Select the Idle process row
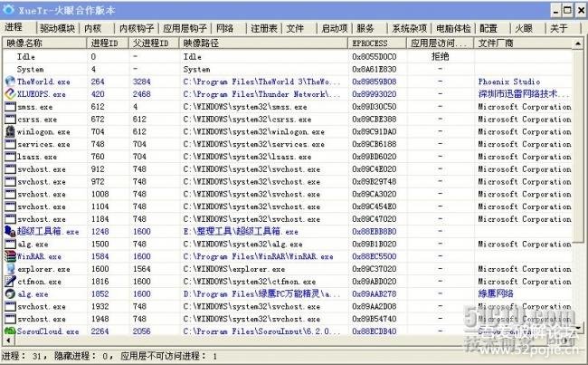This screenshot has height=365, width=588. [x=288, y=57]
